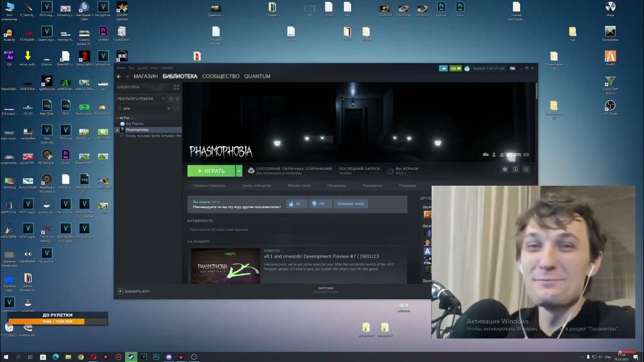Open the Windows Start menu
The height and width of the screenshot is (362, 644).
click(6, 357)
